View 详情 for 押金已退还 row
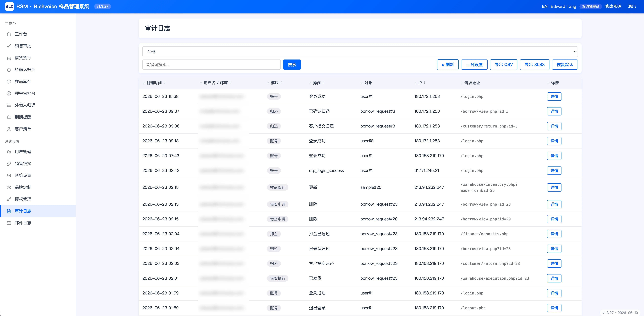644x316 pixels. click(x=554, y=234)
